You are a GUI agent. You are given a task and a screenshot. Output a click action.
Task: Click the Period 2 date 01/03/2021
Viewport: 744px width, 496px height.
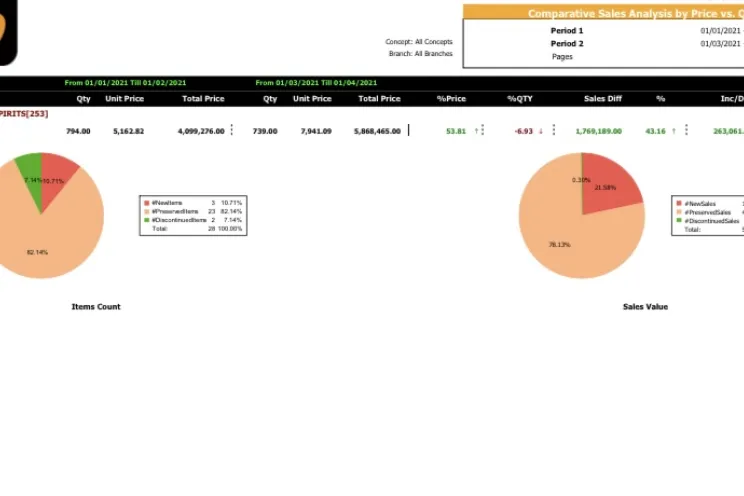pyautogui.click(x=720, y=43)
